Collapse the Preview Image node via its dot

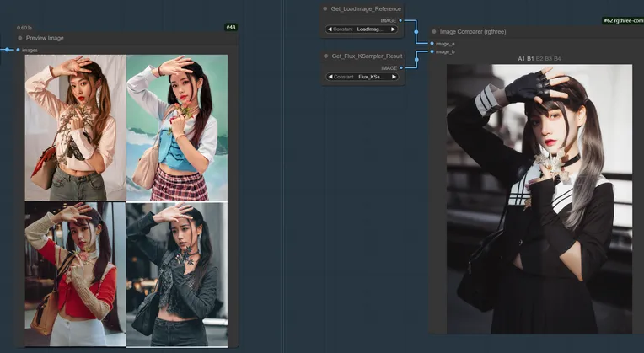[x=19, y=38]
